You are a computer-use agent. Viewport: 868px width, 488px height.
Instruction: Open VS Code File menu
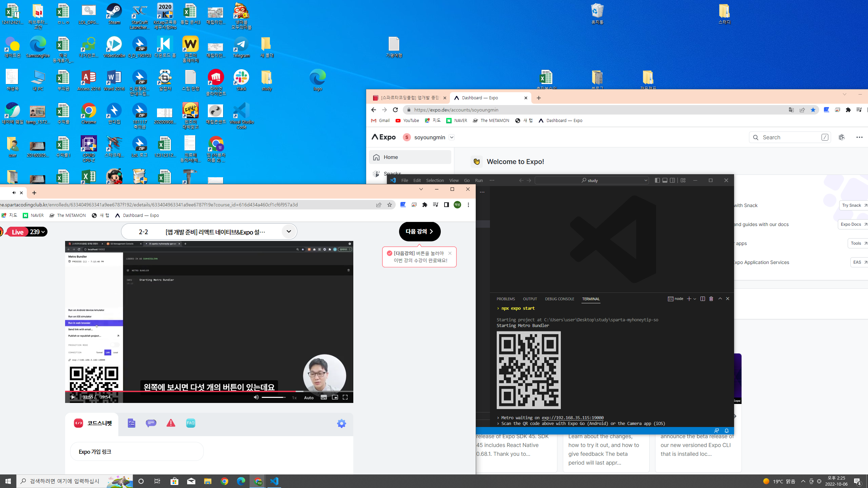[405, 180]
